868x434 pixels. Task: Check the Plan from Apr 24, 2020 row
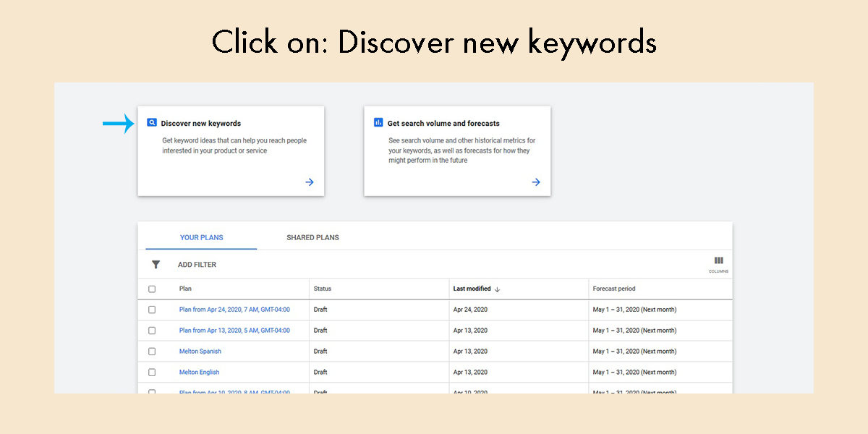coord(152,310)
